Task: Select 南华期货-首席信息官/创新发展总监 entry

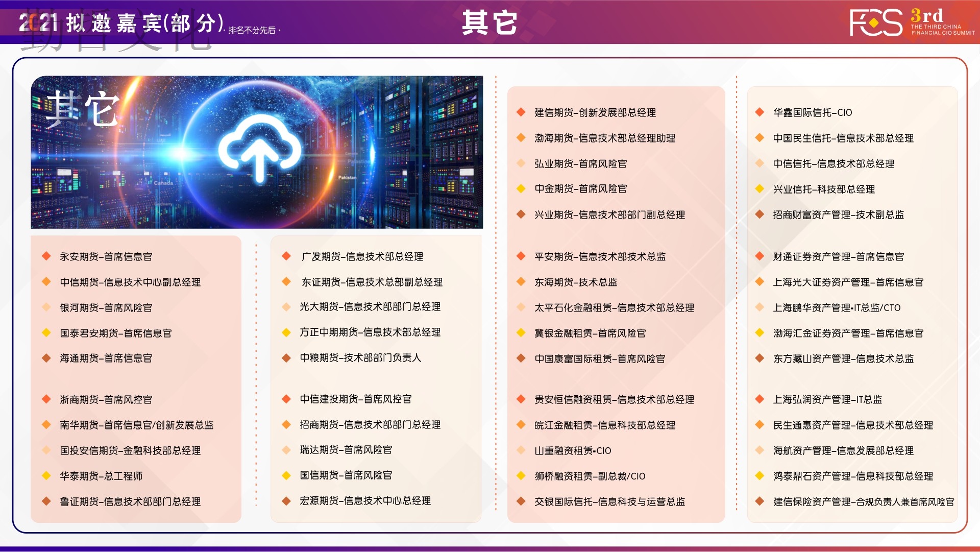Action: pos(137,425)
